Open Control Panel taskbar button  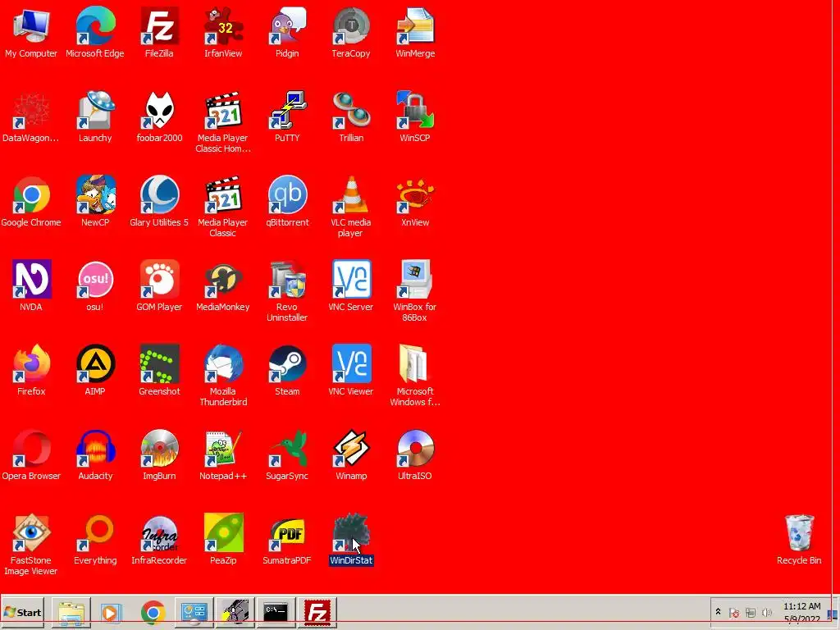point(194,612)
